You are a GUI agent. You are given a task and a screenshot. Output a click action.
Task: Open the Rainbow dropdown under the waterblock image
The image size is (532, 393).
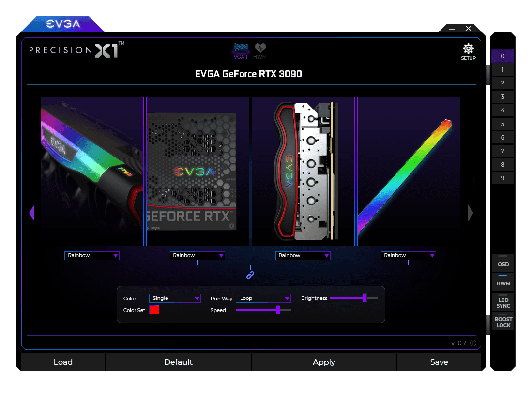point(303,255)
